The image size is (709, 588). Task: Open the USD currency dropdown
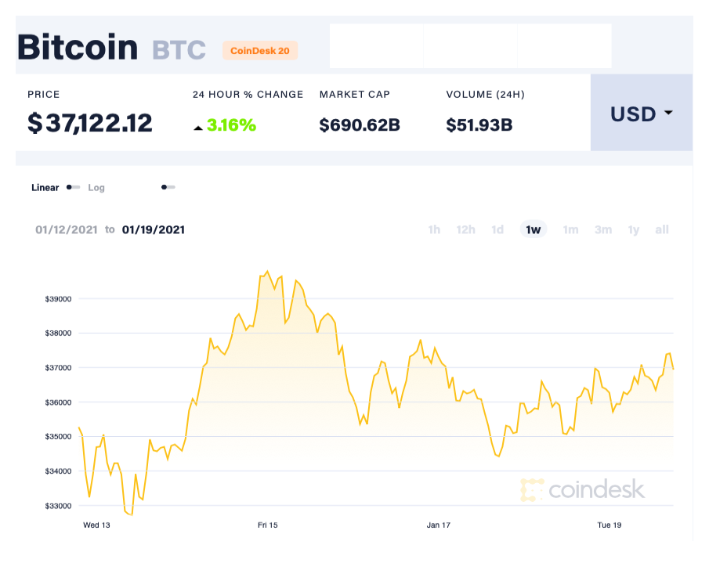pos(641,114)
